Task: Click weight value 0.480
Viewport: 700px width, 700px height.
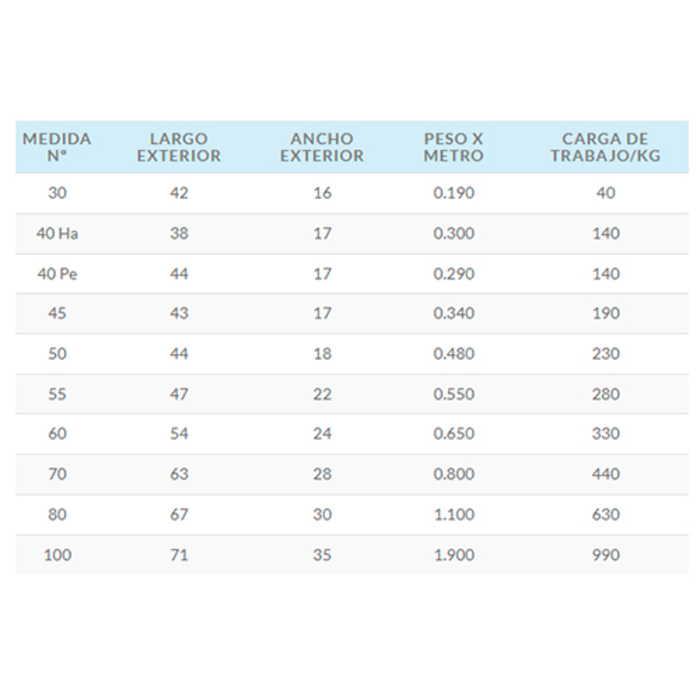Action: [454, 354]
